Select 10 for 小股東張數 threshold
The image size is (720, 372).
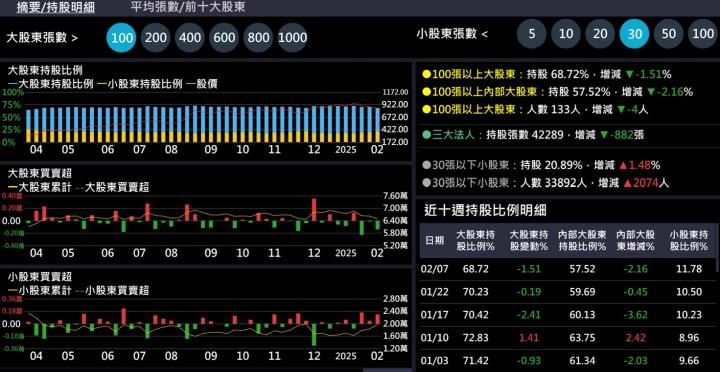point(566,34)
